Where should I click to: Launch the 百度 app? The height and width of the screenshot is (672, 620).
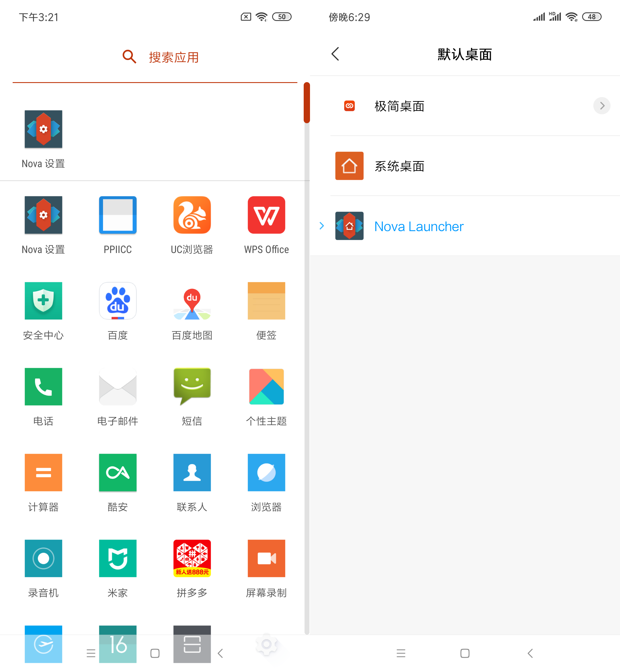tap(118, 311)
